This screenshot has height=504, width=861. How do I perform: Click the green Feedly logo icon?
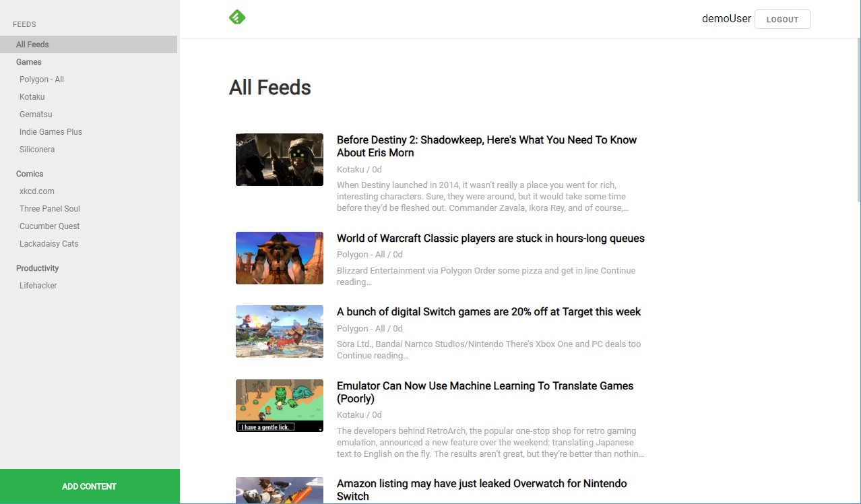[237, 18]
